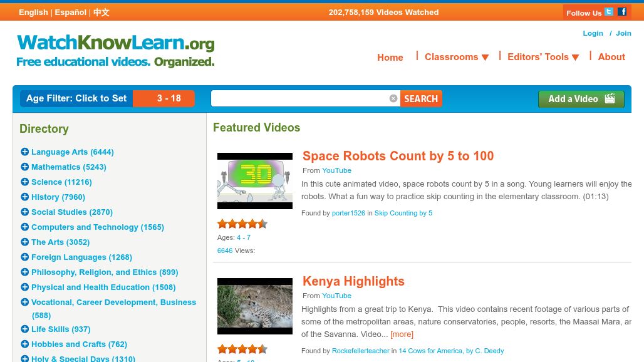This screenshot has width=644, height=362.
Task: Expand Kenya description with [more]
Action: coord(402,334)
